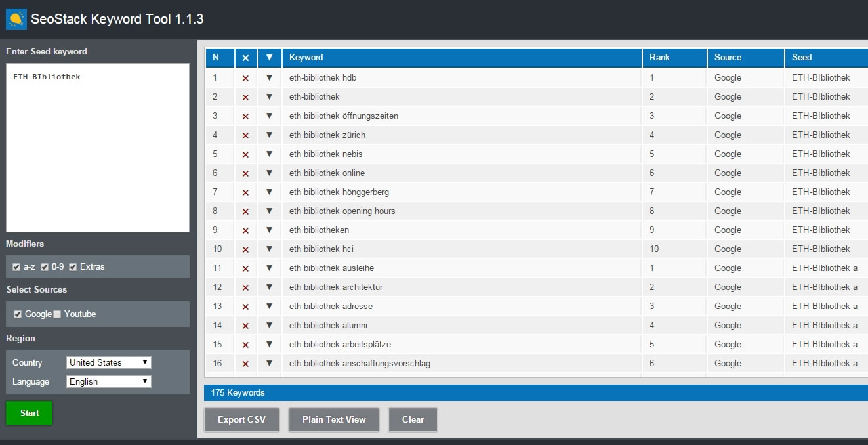
Task: Open the Country dropdown
Action: point(109,362)
